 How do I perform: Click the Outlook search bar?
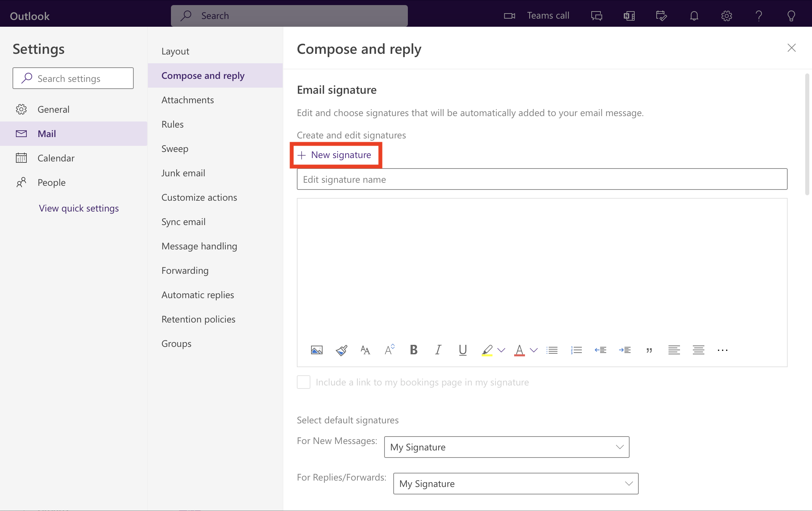[x=290, y=15]
